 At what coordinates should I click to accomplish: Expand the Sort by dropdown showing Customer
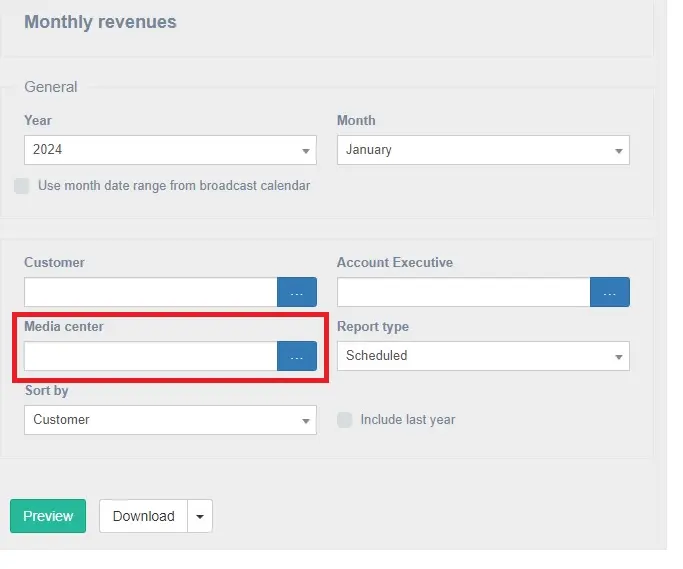pos(170,420)
